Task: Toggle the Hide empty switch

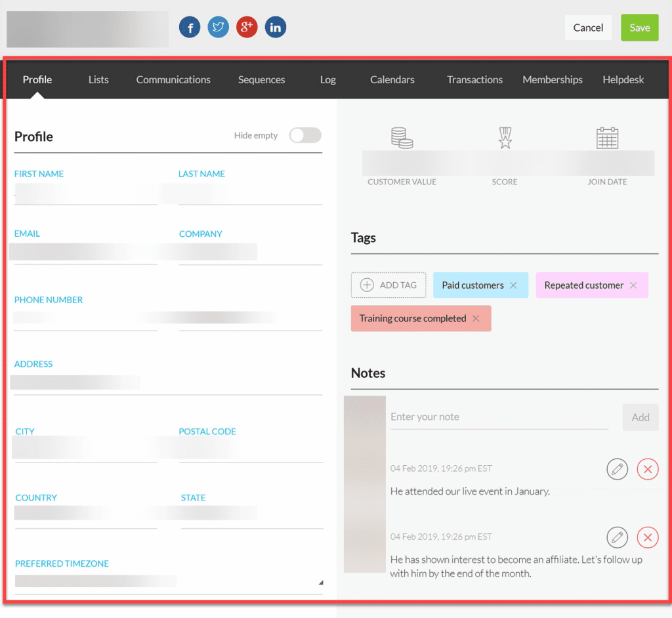Action: point(305,135)
